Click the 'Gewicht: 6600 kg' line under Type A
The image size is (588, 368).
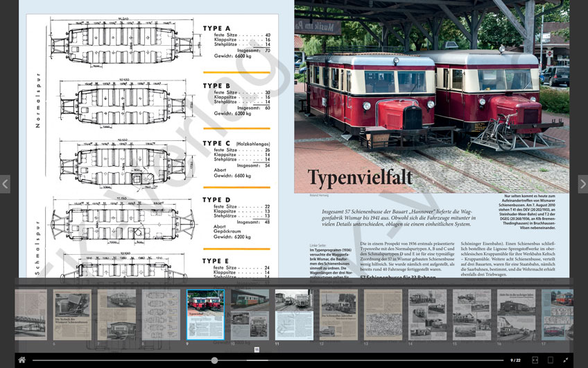point(232,56)
